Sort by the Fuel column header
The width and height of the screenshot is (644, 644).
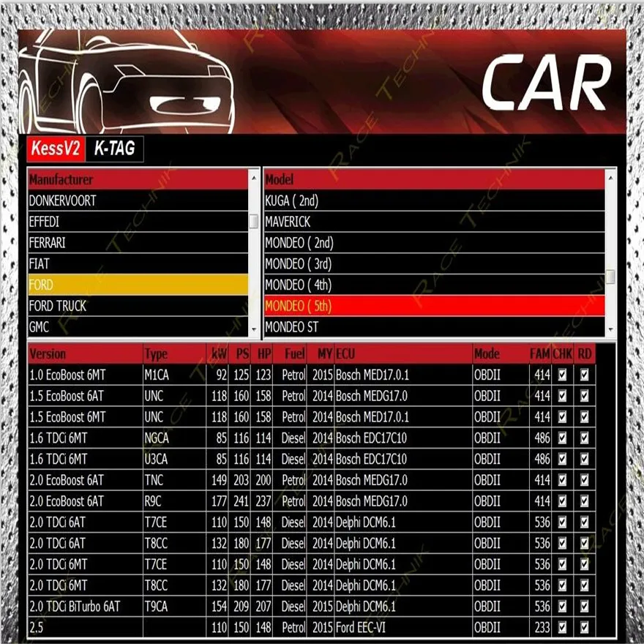[x=290, y=354]
